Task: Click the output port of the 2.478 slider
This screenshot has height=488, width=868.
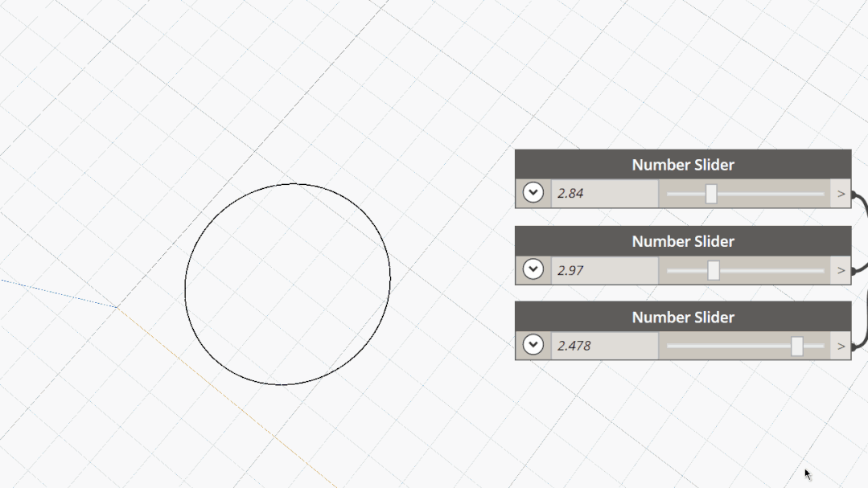Action: click(x=841, y=346)
